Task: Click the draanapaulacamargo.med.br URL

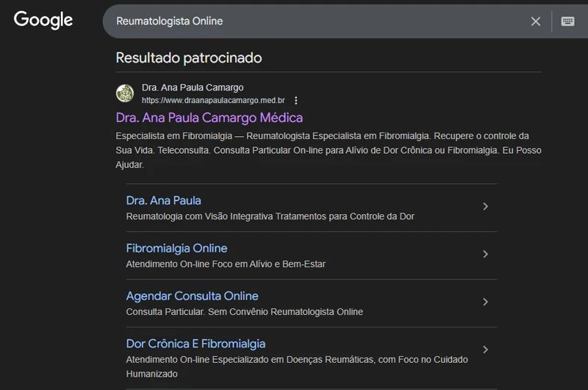Action: coord(213,101)
